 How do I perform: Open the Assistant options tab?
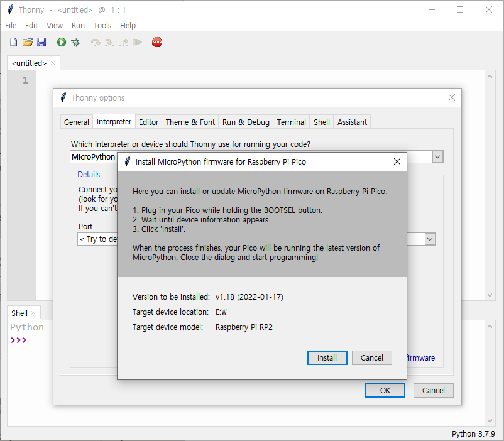pos(352,122)
